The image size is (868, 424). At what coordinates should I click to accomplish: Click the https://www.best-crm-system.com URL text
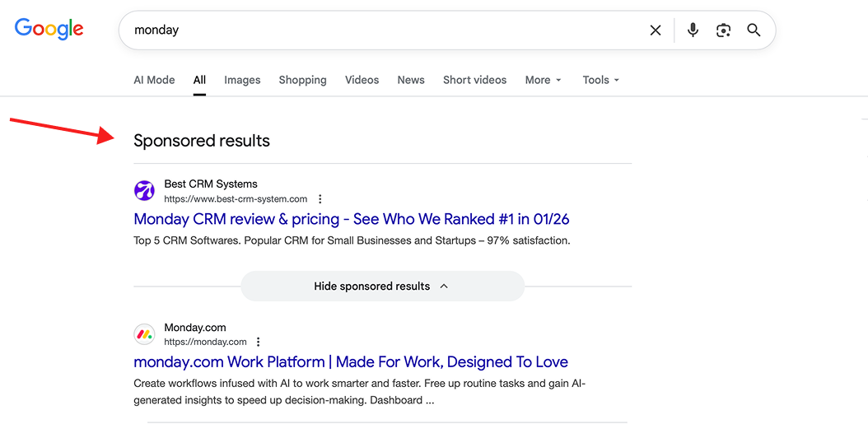pos(236,199)
